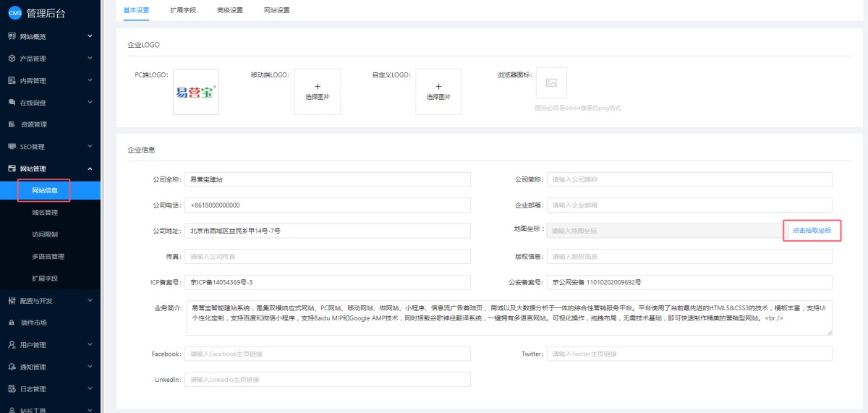
Task: Collapse the 网站管理 sidebar section
Action: point(49,169)
